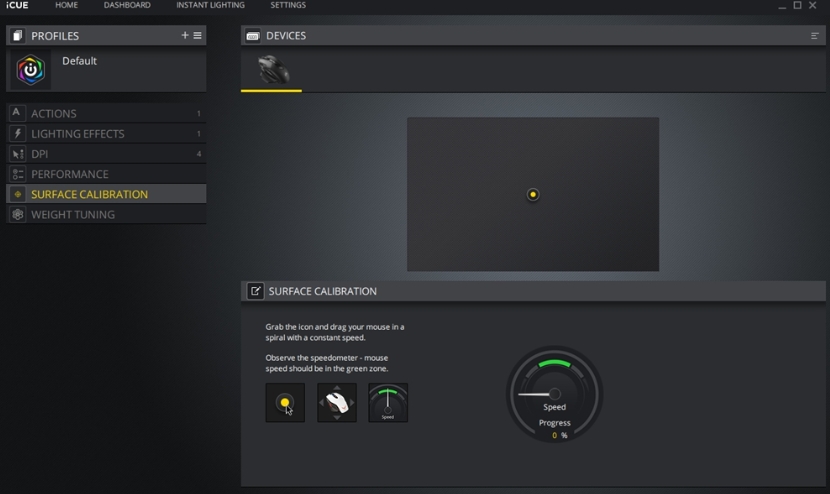Click the Profiles panel icon

[x=17, y=35]
